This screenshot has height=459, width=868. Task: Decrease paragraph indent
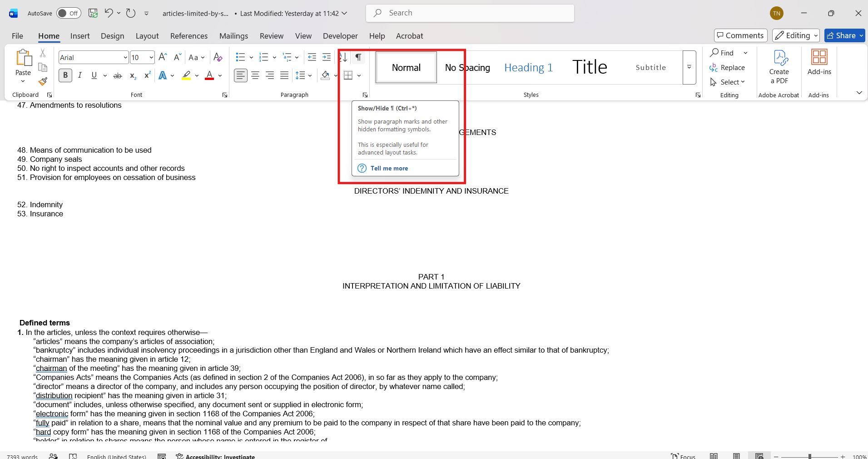coord(312,57)
